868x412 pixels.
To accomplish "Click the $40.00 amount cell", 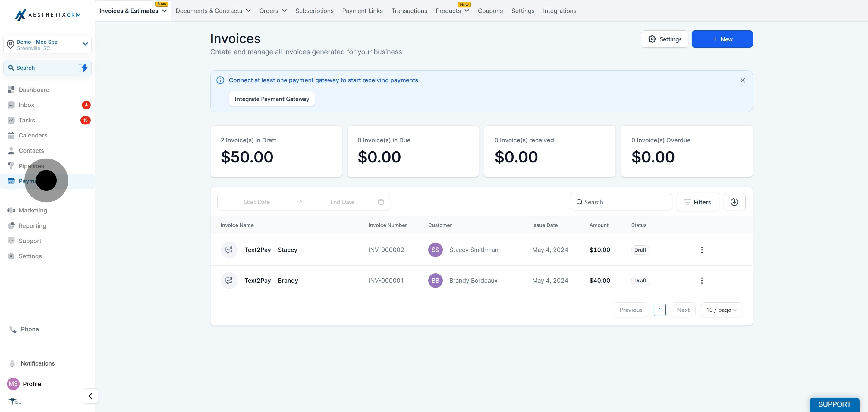I will pyautogui.click(x=599, y=281).
